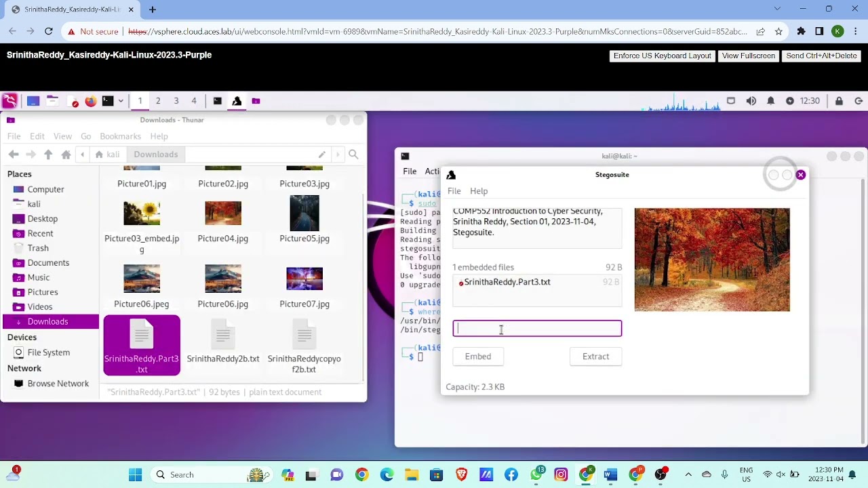Go back using Thunar's back arrow
Image resolution: width=868 pixels, height=488 pixels.
13,155
